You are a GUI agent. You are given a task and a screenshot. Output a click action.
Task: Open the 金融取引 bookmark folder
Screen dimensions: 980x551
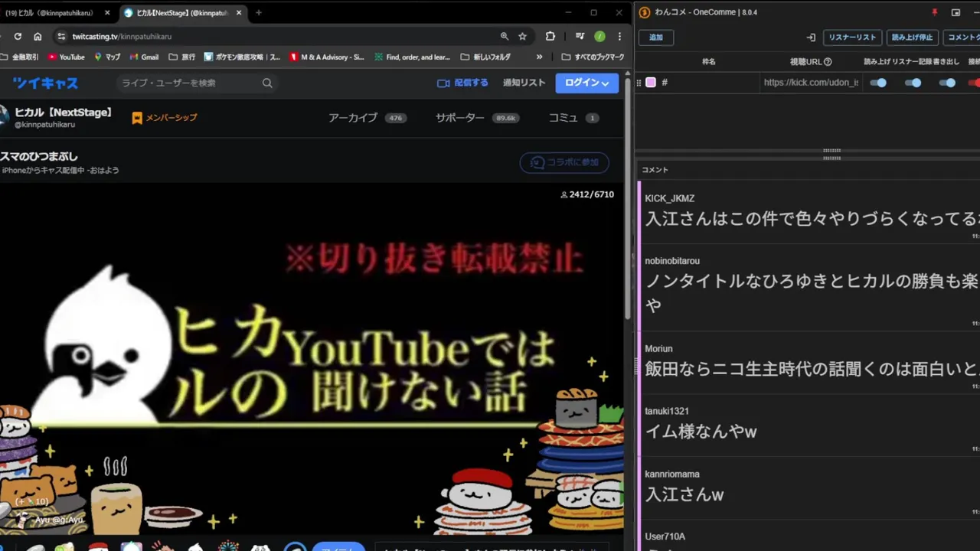[x=19, y=57]
